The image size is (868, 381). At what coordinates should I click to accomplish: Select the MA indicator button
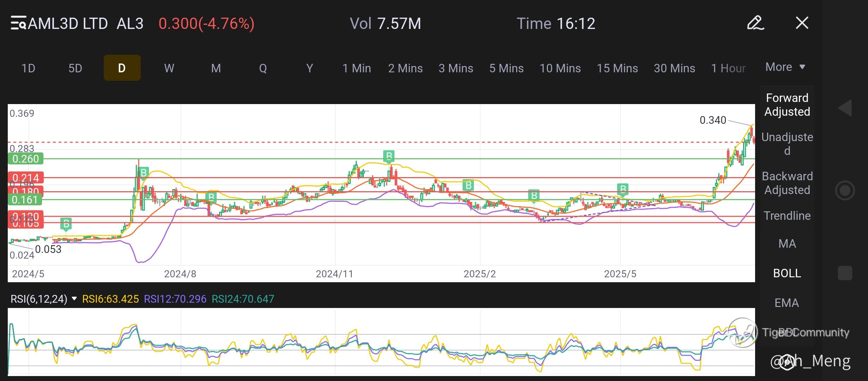point(787,243)
